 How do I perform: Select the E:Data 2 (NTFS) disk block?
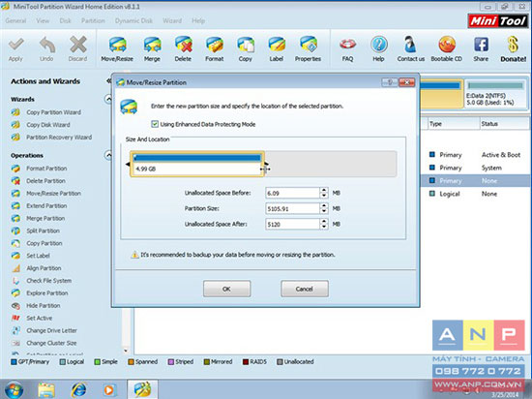(495, 94)
